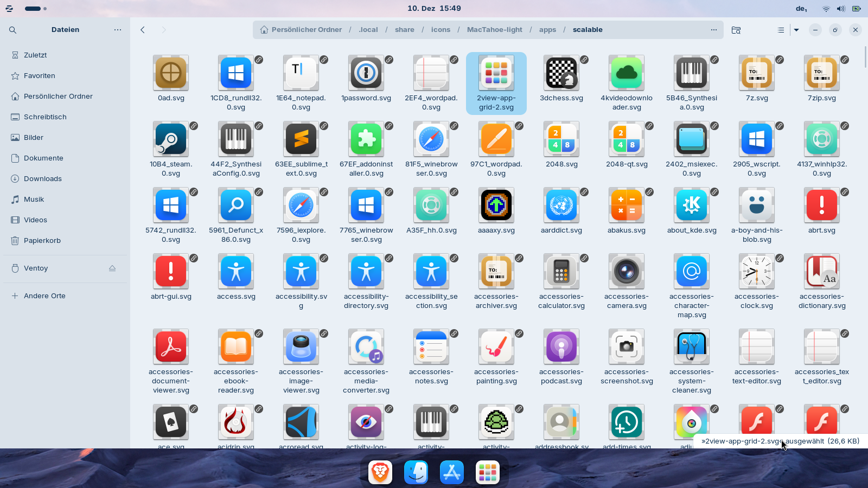Select accessories-calculator.svg file

point(561,272)
